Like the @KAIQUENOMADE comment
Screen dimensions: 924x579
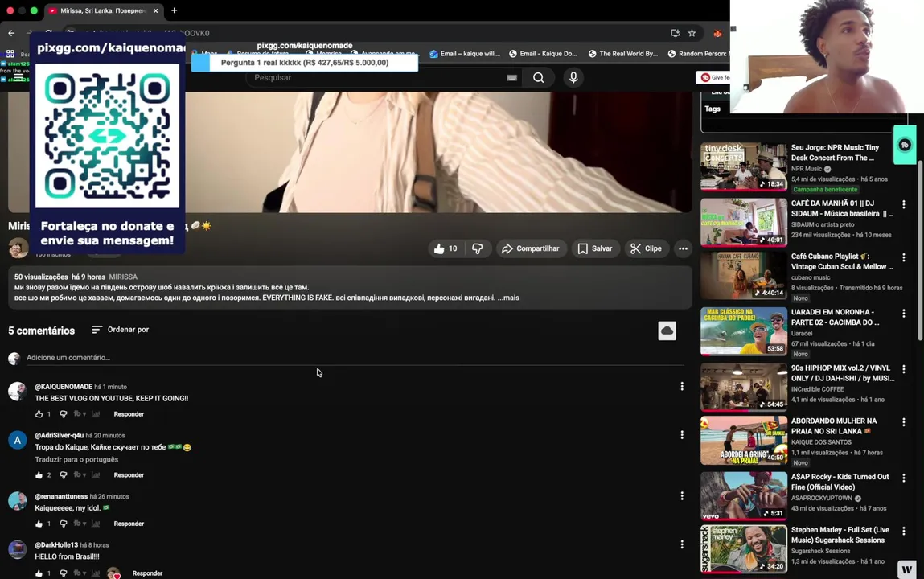pos(39,414)
